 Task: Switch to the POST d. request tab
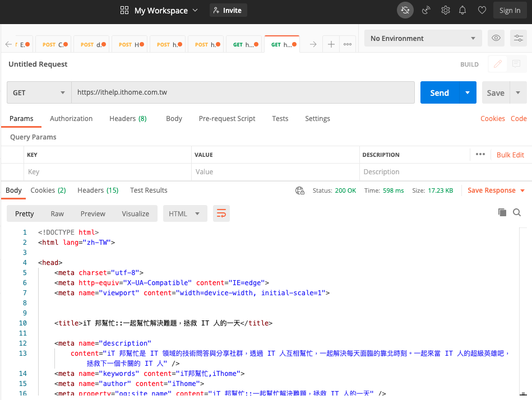click(x=91, y=44)
